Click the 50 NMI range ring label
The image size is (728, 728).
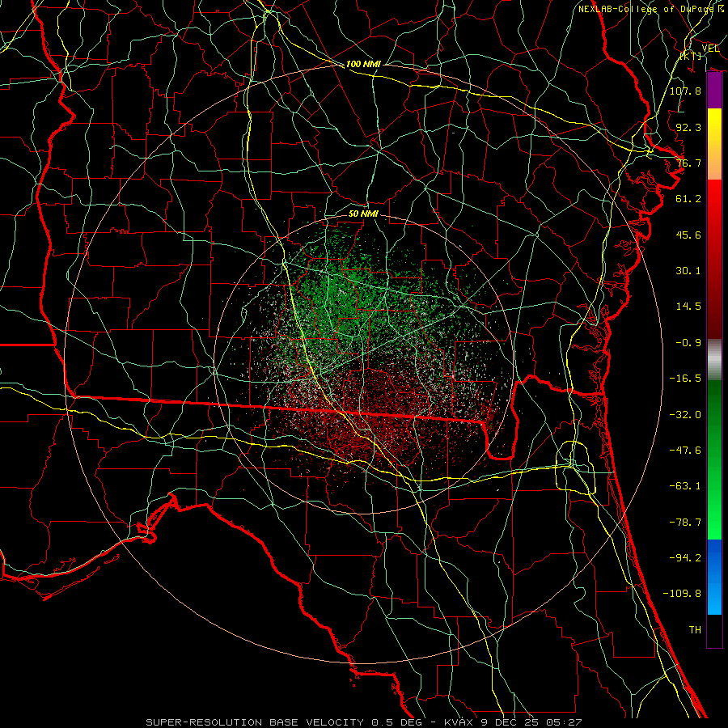pos(363,214)
